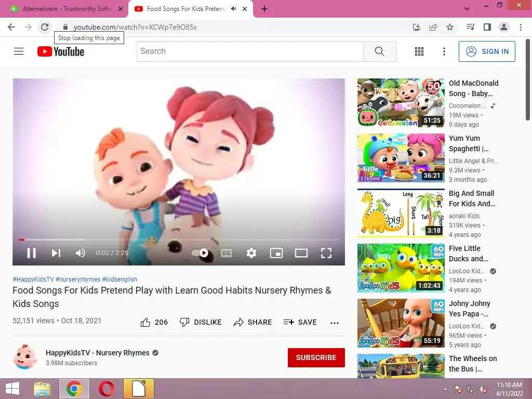Image resolution: width=532 pixels, height=399 pixels.
Task: Open the YouTube apps grid icon
Action: click(419, 51)
